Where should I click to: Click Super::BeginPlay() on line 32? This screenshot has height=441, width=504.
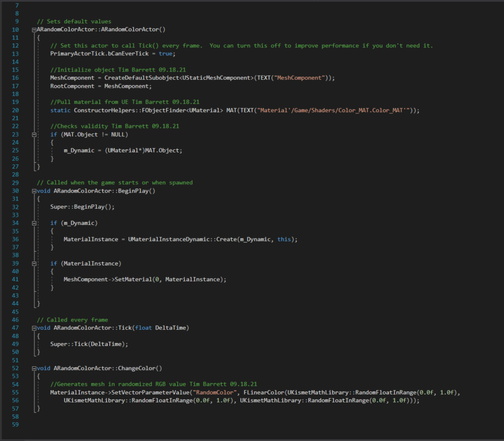pyautogui.click(x=81, y=207)
